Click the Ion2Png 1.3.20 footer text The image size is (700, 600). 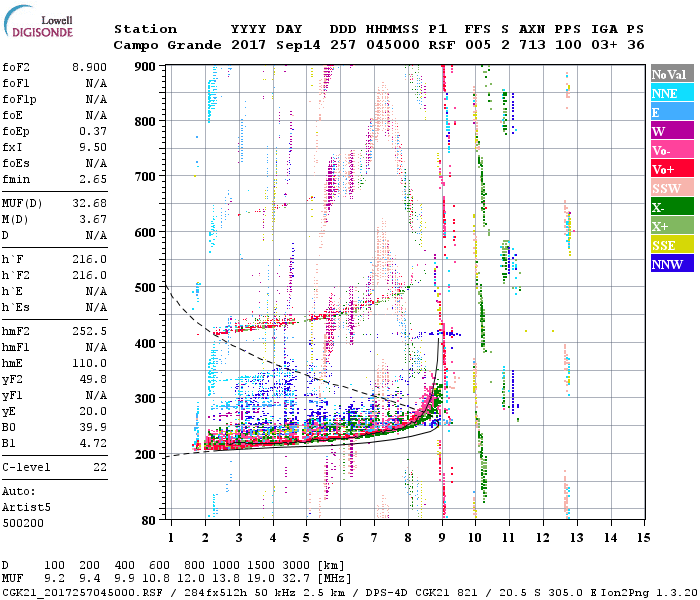click(x=649, y=593)
